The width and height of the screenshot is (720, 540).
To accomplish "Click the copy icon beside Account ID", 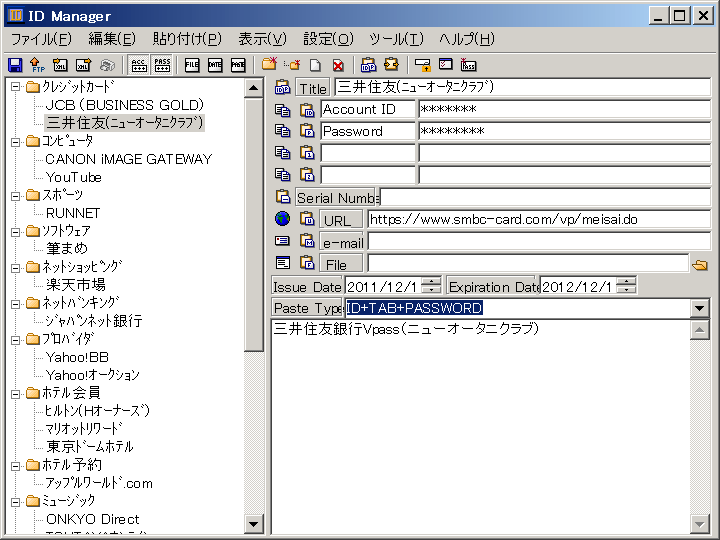I will click(x=282, y=110).
